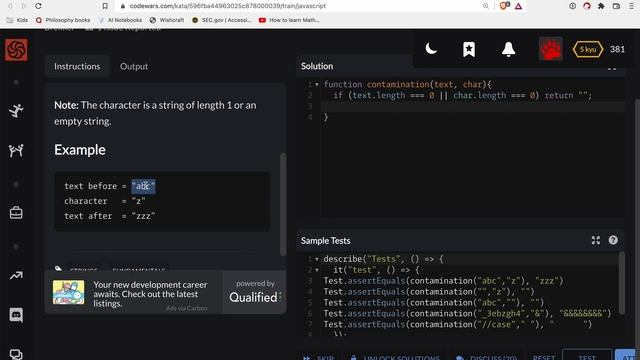This screenshot has width=640, height=360.
Task: Click the career ad thumbnail image
Action: 69,292
